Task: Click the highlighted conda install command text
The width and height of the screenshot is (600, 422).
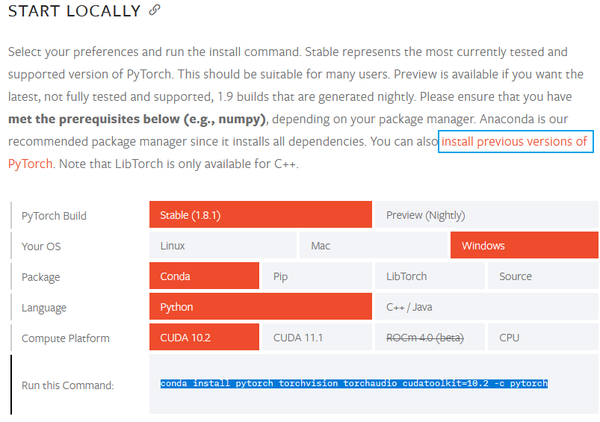Action: tap(354, 383)
